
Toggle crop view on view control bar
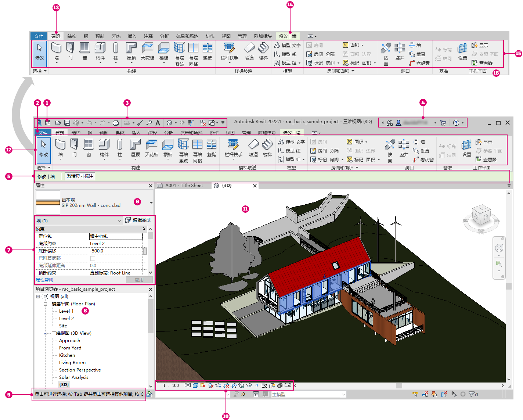226,385
